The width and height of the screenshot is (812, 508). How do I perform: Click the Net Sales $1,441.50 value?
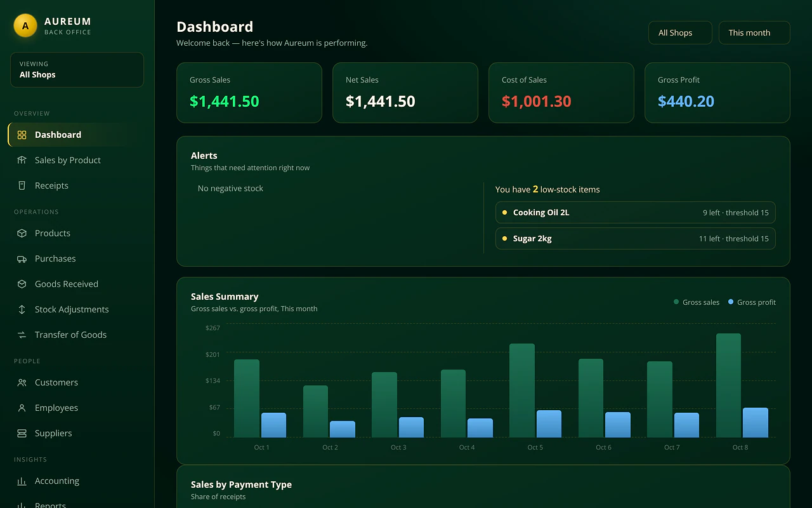tap(381, 102)
